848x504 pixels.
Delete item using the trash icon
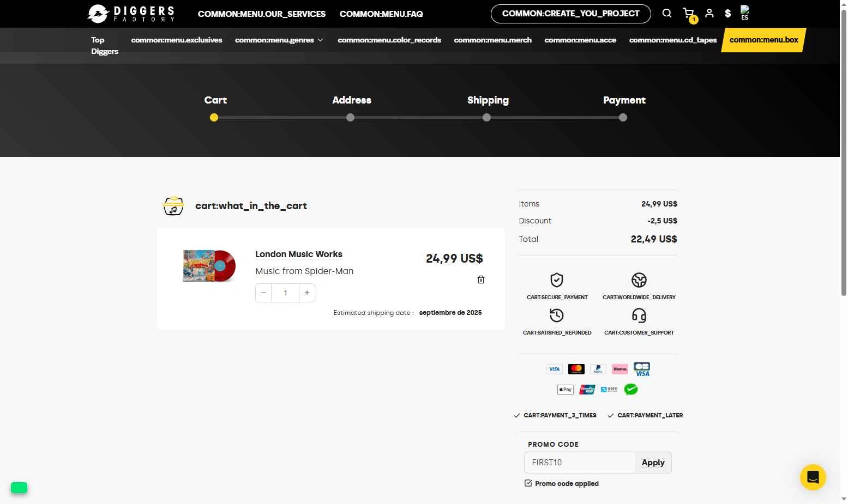click(481, 280)
